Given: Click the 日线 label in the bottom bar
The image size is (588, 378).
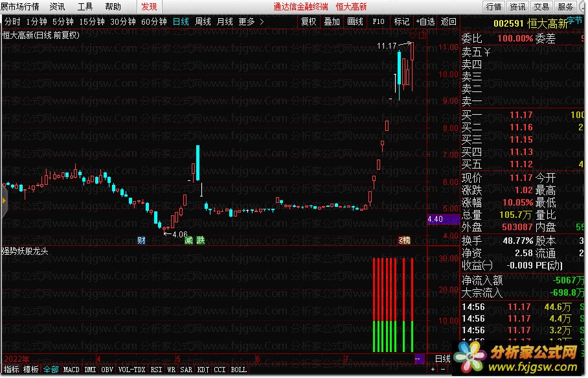Looking at the screenshot, I should [442, 359].
